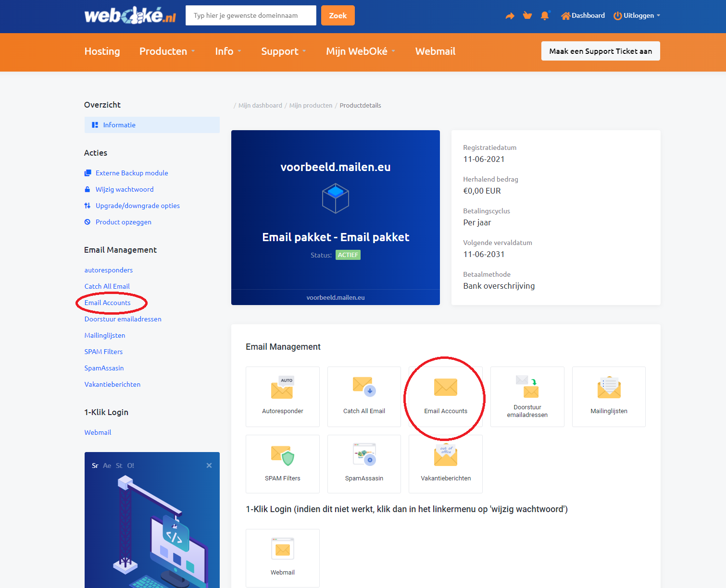Go to Webmail in the navigation bar
726x588 pixels.
click(435, 51)
